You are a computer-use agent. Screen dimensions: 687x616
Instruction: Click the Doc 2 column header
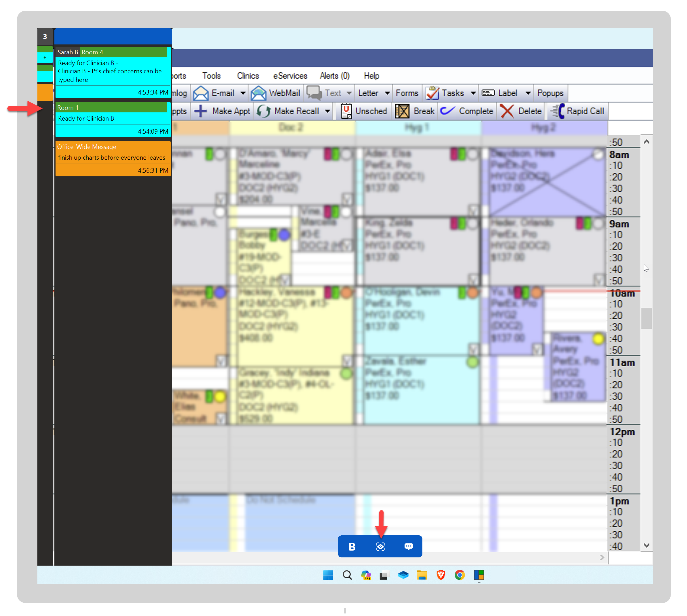(x=293, y=128)
